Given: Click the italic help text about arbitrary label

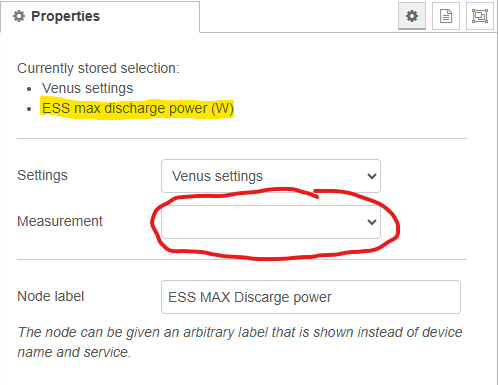Looking at the screenshot, I should click(240, 342).
